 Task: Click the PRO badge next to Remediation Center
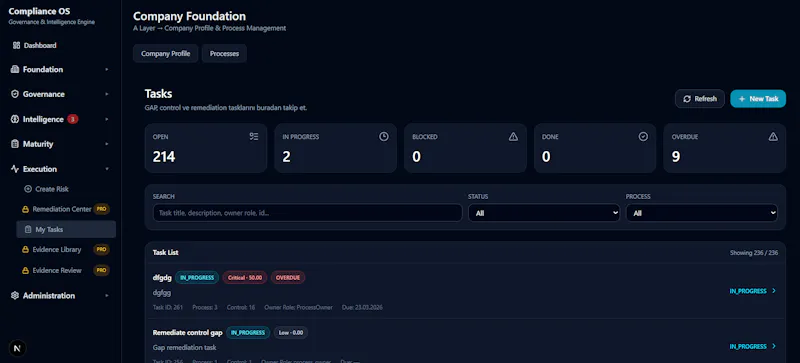pyautogui.click(x=102, y=209)
